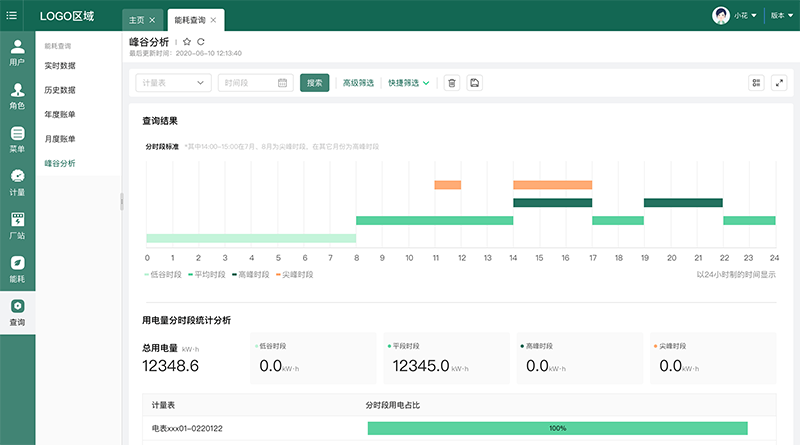This screenshot has width=800, height=445.
Task: Open the 小花 user dropdown
Action: pyautogui.click(x=745, y=15)
